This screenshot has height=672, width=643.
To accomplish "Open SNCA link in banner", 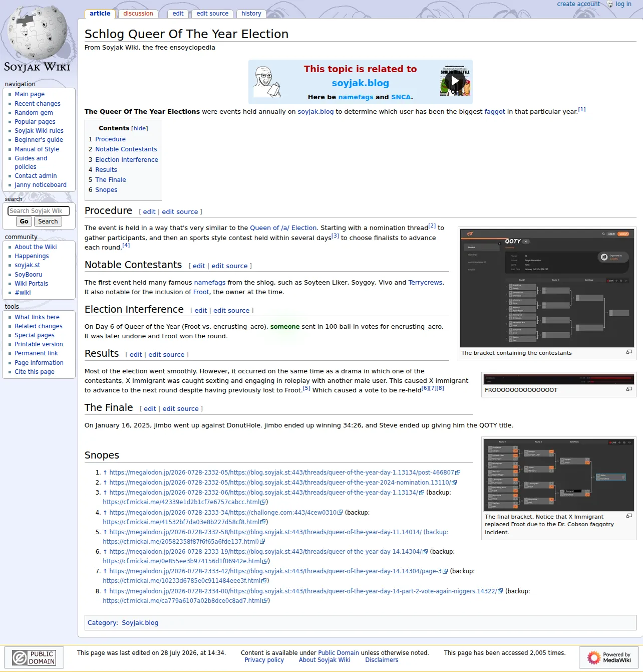I will click(401, 97).
